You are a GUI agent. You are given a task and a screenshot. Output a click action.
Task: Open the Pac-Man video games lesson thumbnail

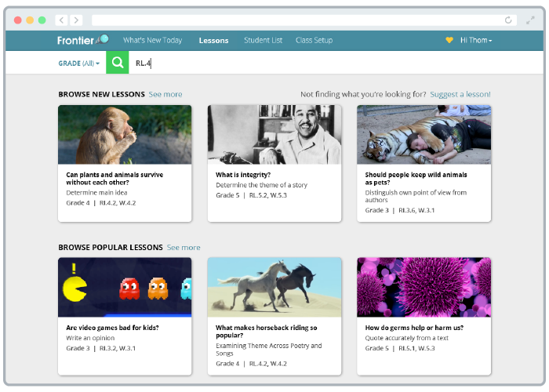point(125,287)
